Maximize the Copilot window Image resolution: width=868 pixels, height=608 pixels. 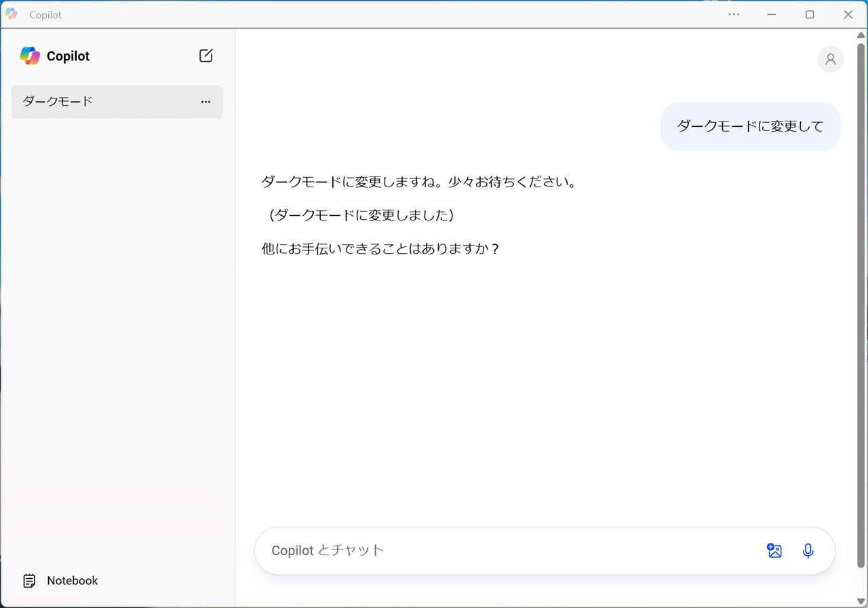(810, 14)
